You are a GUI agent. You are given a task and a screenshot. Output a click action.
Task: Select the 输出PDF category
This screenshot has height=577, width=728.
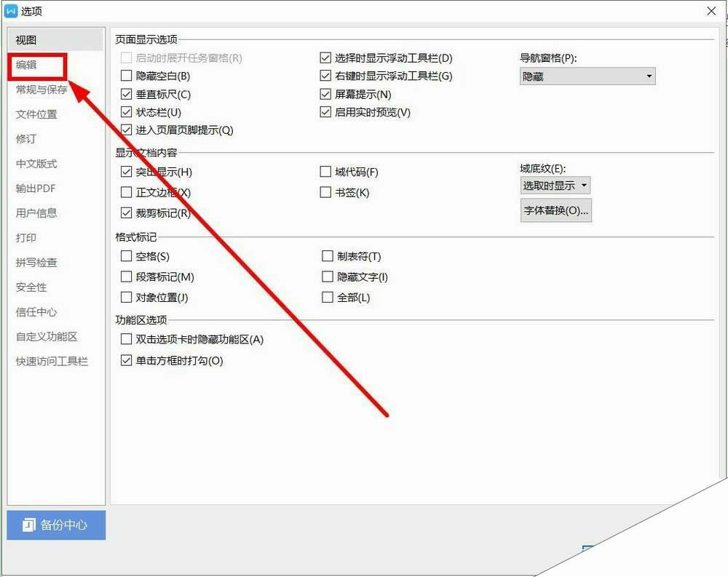[35, 188]
